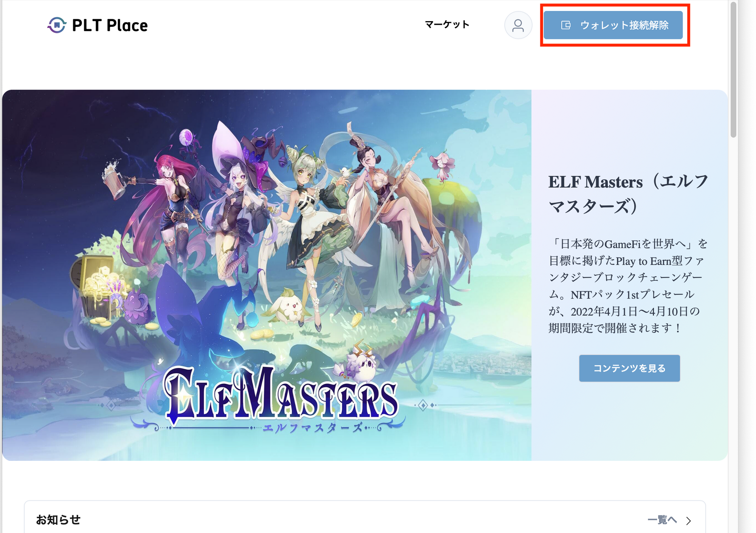Open the マーケット menu item
The width and height of the screenshot is (756, 533).
(447, 25)
